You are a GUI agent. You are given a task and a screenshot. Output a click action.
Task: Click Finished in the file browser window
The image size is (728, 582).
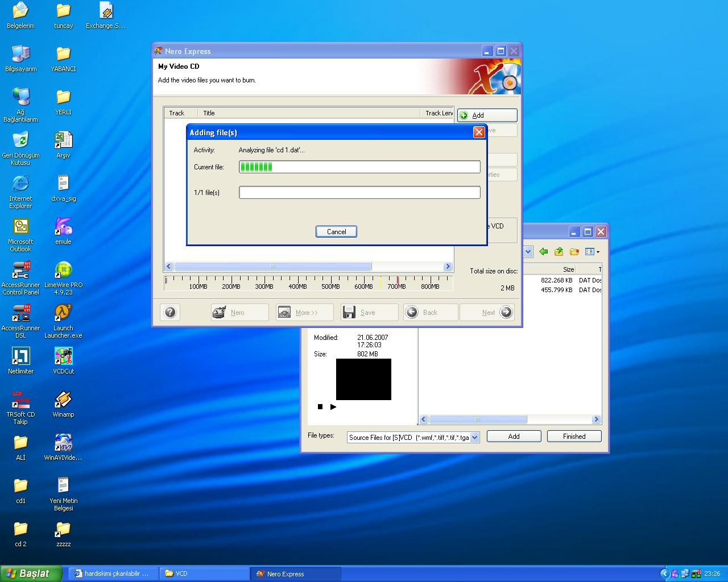[574, 436]
